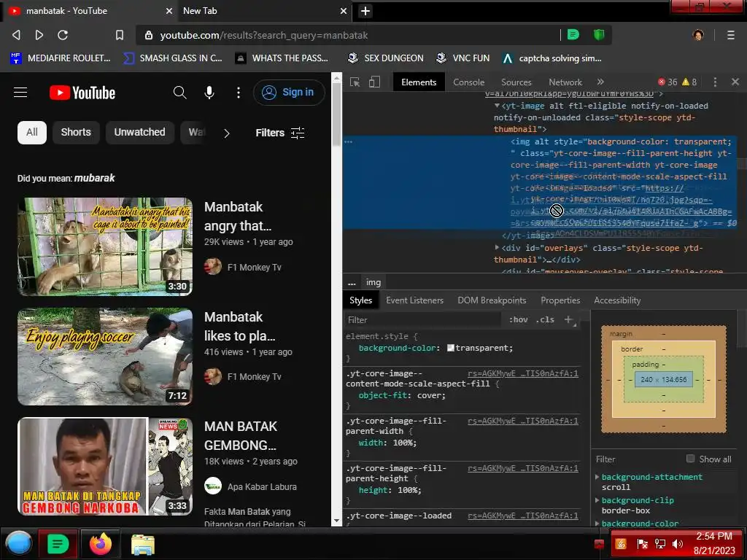
Task: Toggle DevTools device toolbar
Action: click(374, 82)
